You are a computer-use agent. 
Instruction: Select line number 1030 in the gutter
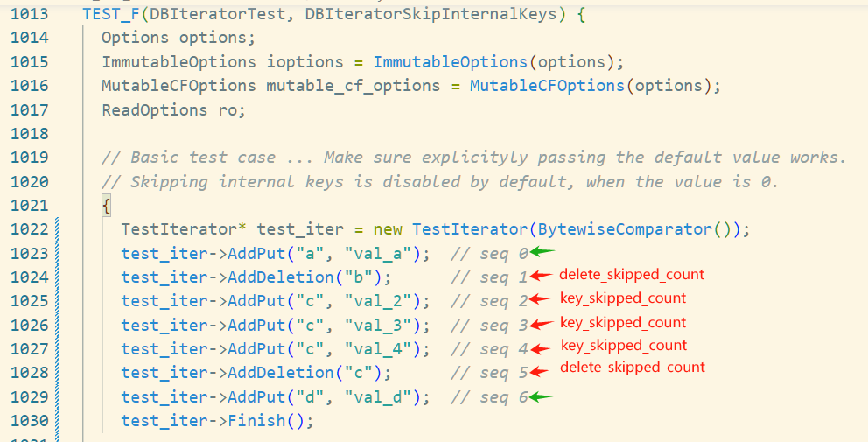pyautogui.click(x=30, y=421)
